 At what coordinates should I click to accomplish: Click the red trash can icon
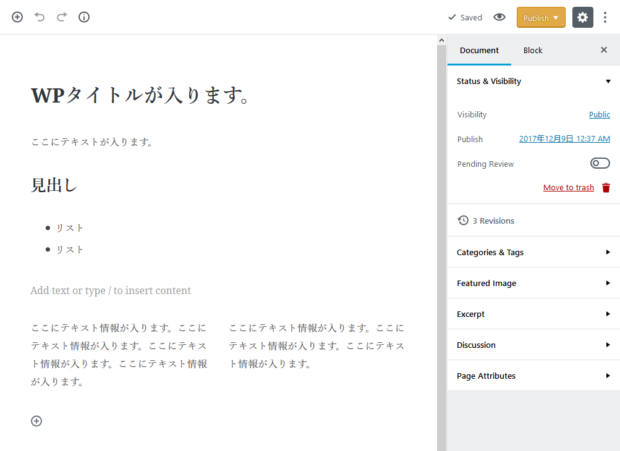[606, 187]
